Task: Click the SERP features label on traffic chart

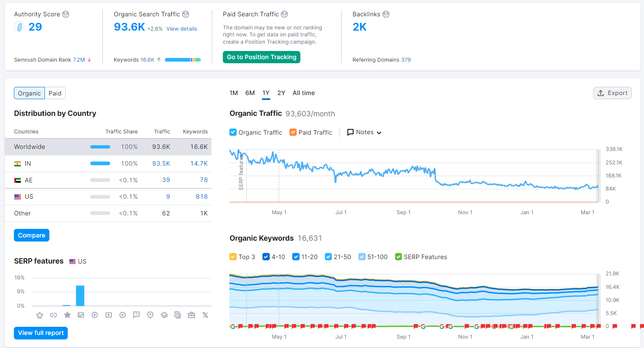Action: coord(241,172)
